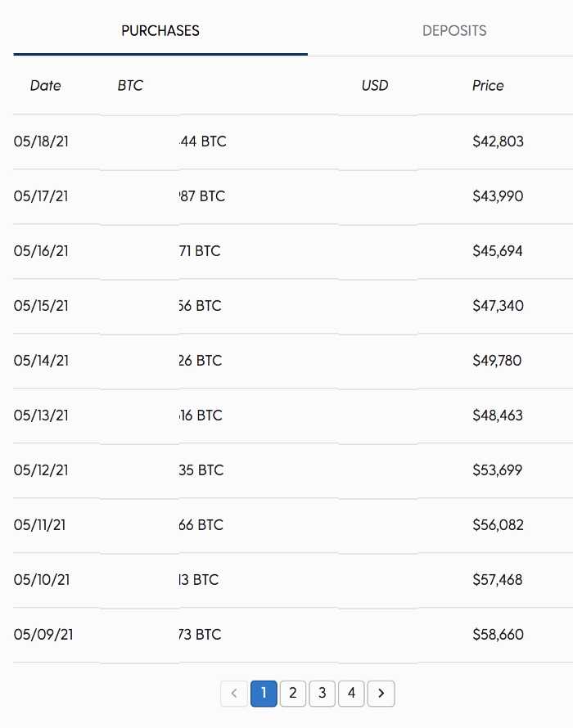573x728 pixels.
Task: Jump to page 3 of purchases
Action: [323, 694]
